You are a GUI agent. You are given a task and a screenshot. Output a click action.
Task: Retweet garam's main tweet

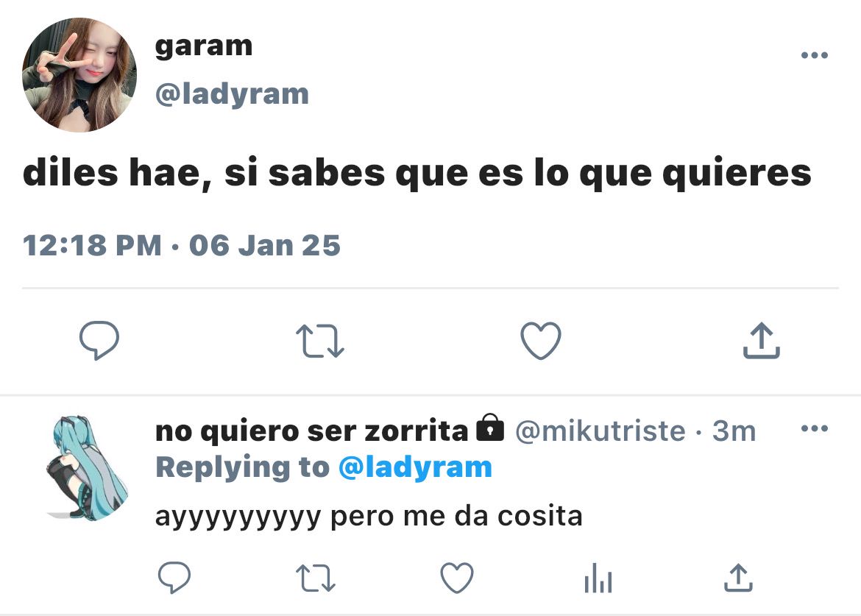(320, 341)
